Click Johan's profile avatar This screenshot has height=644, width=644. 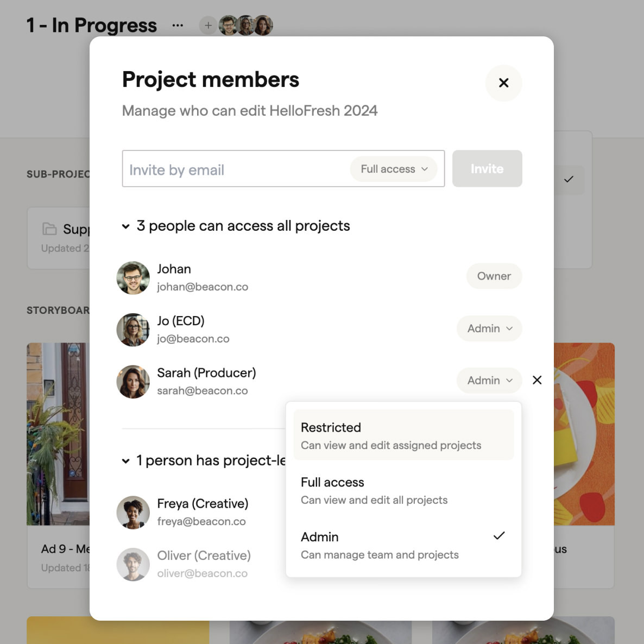[133, 277]
